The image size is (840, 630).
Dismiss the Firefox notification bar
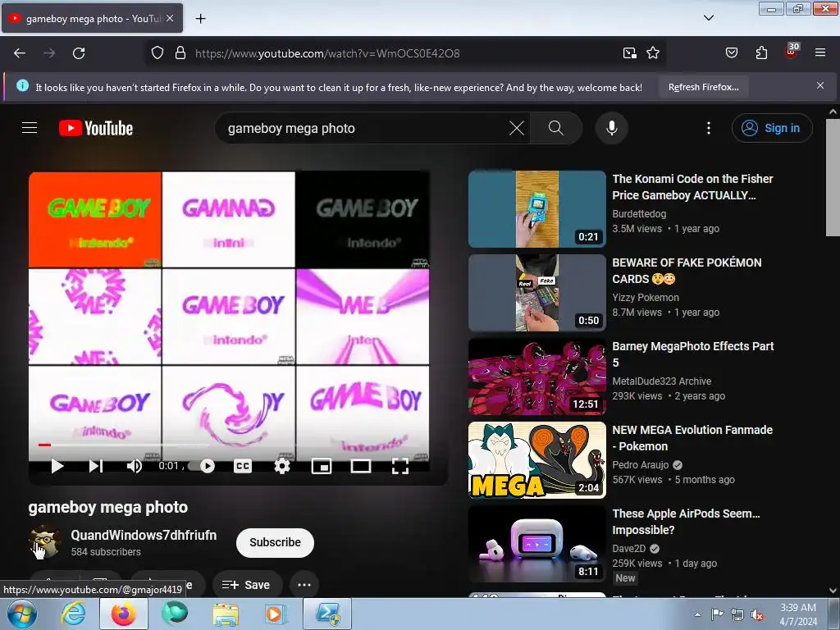[x=819, y=85]
